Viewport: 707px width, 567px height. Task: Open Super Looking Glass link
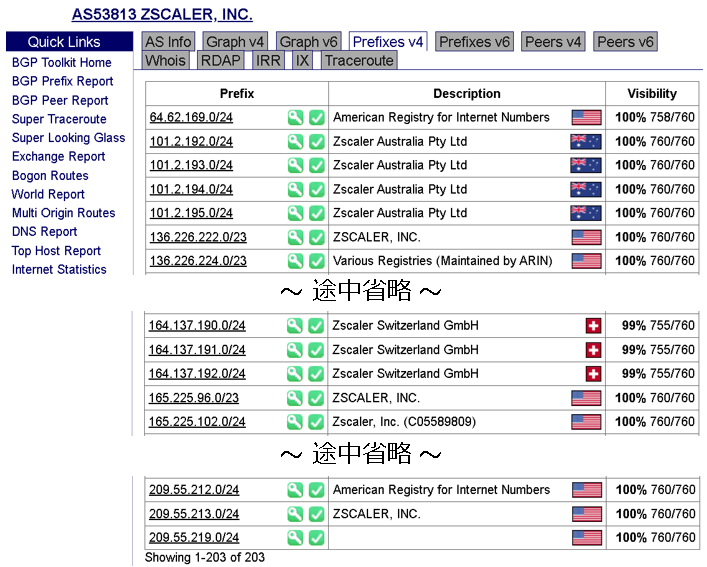pos(69,137)
